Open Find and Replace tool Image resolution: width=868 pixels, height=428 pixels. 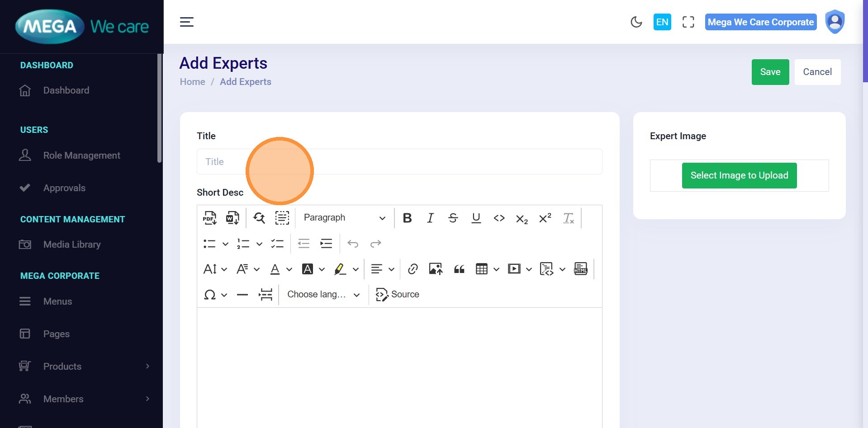tap(259, 218)
